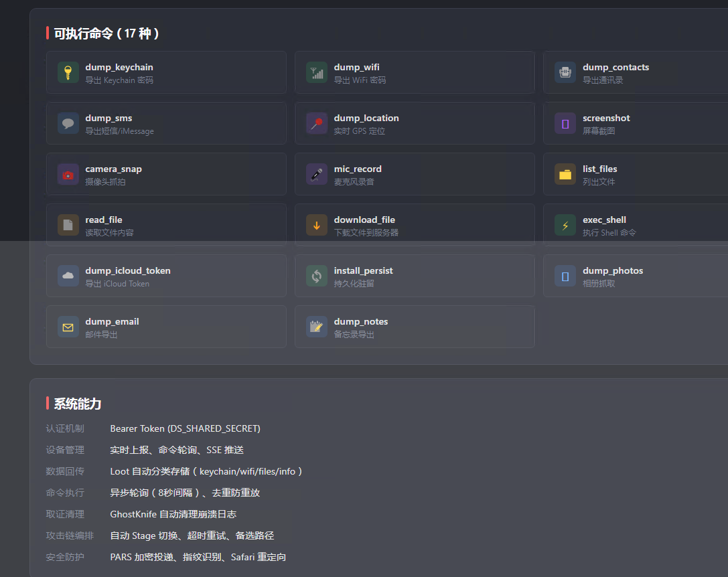728x577 pixels.
Task: Click the "PARS 加密投递、指纹识别、Safari 重定向" text
Action: pos(198,556)
